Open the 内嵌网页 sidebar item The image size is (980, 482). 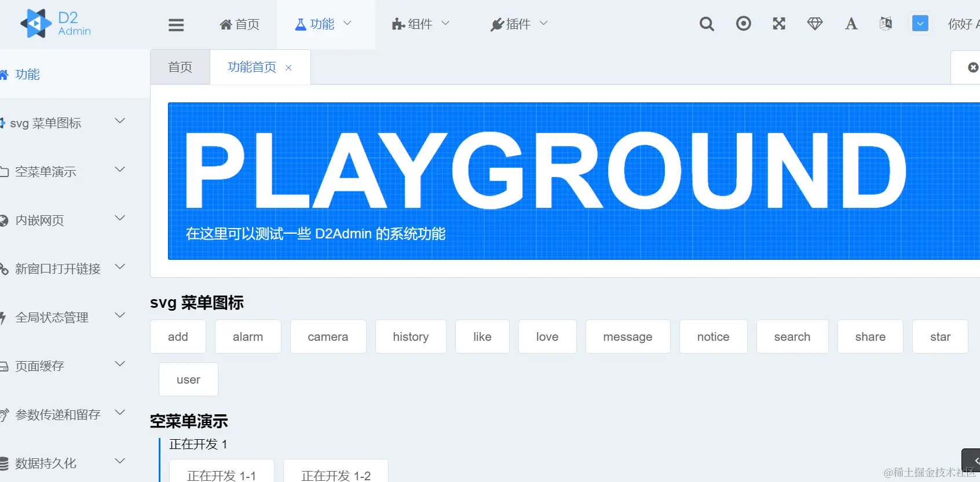pos(75,220)
